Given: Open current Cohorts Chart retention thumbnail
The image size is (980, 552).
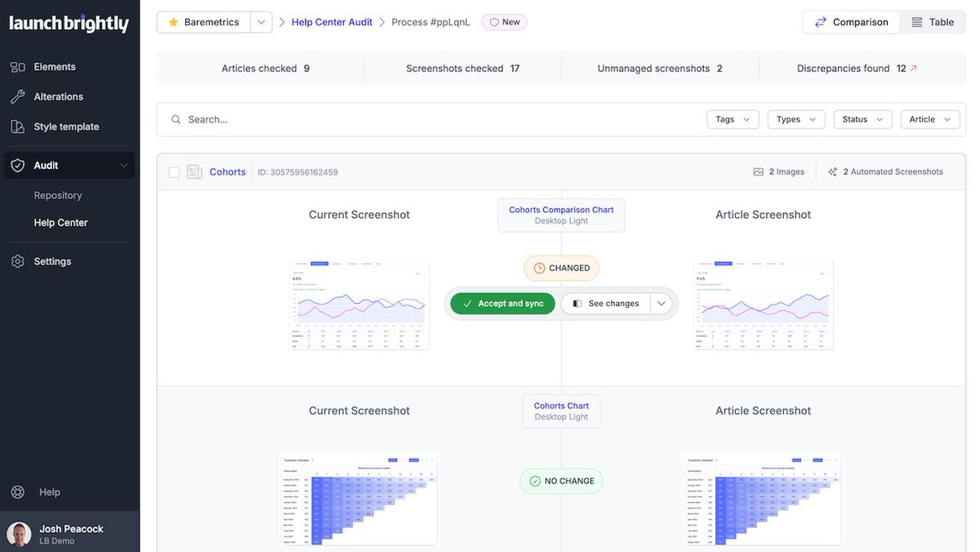Looking at the screenshot, I should (359, 499).
